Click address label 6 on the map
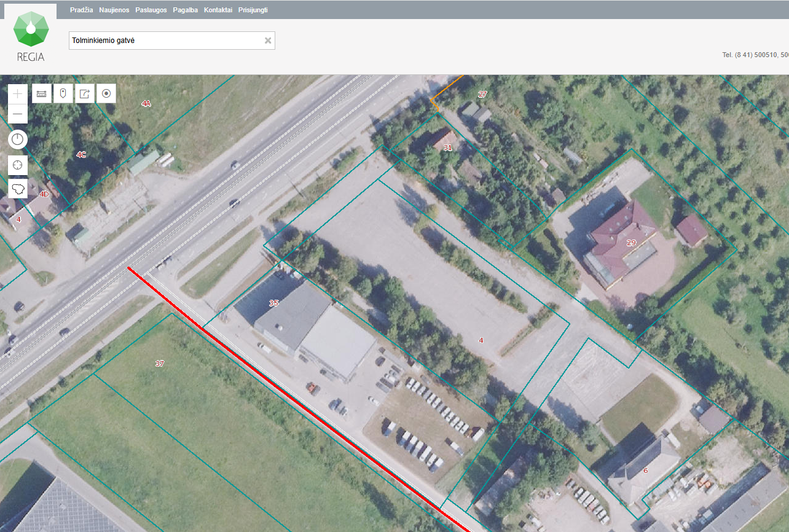This screenshot has width=789, height=532. pos(645,471)
